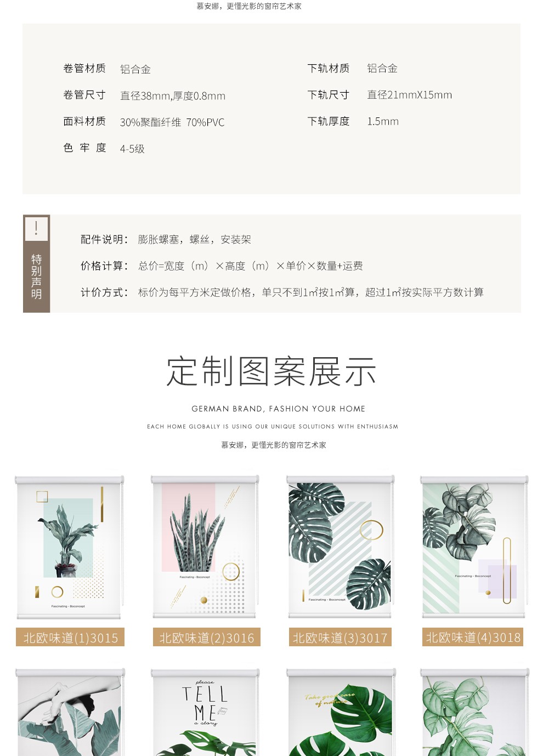543x756 pixels.
Task: Click the 面料材质 30%聚酯纤维 row
Action: (x=144, y=122)
